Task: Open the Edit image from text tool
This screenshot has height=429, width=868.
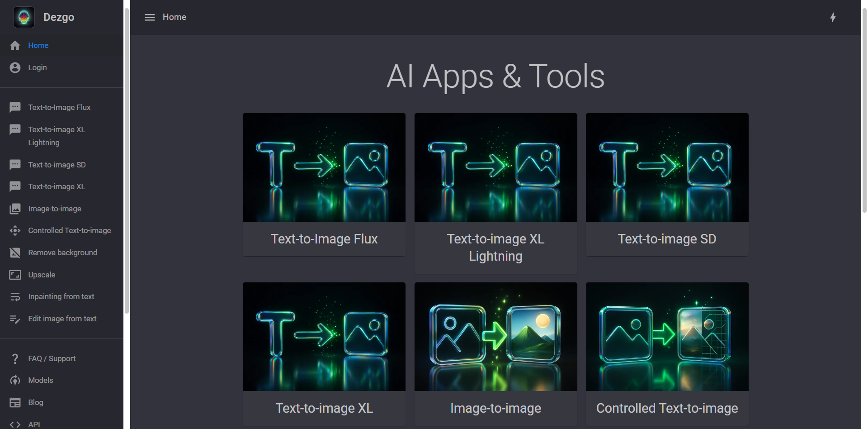Action: (x=62, y=319)
